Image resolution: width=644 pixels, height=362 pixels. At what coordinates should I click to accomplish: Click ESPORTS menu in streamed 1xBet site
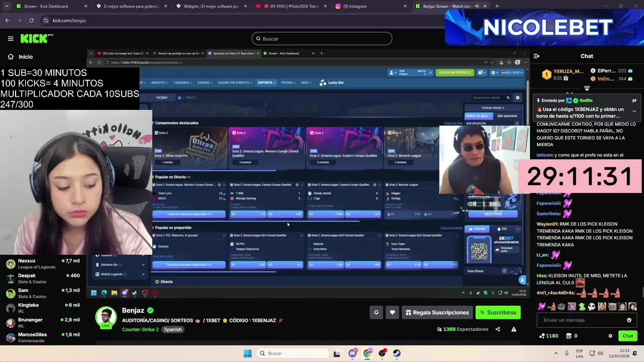click(x=266, y=82)
